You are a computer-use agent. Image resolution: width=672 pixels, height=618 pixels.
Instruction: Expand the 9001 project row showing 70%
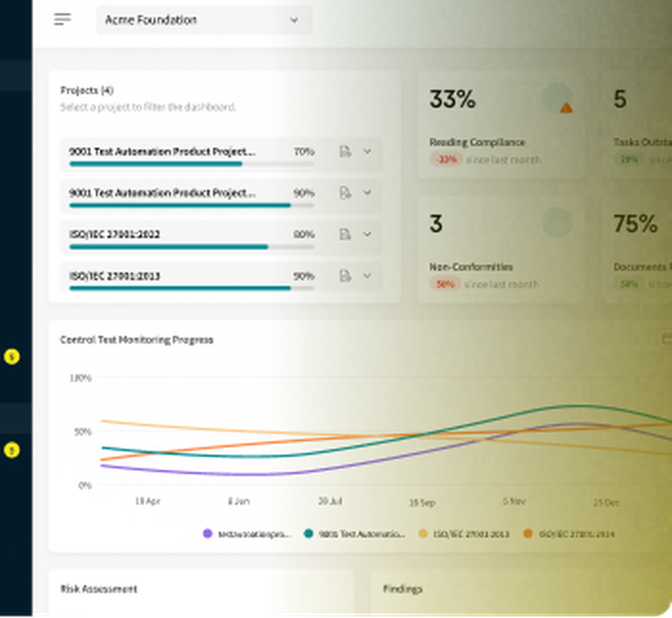[x=368, y=152]
